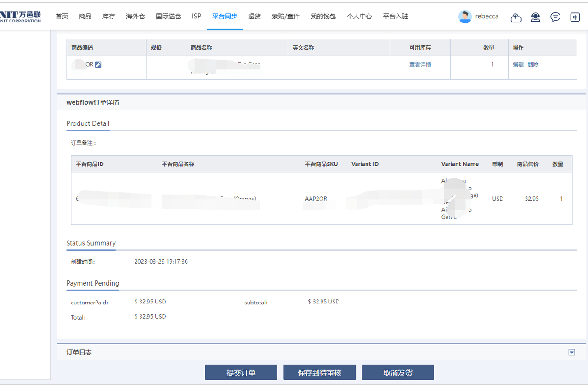This screenshot has height=387, width=588.
Task: Click the UNIT Corporation logo
Action: click(x=20, y=17)
